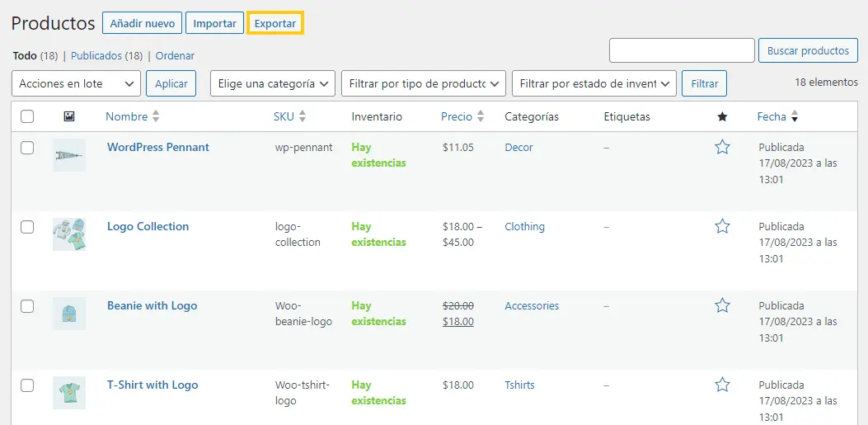Click the 18 elementos count text
Screen dimensions: 868x425
pos(827,82)
